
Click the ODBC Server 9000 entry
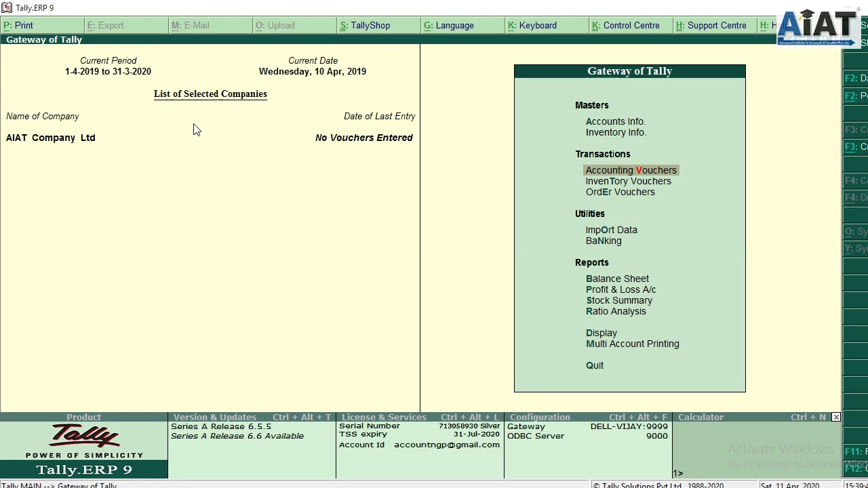point(587,436)
